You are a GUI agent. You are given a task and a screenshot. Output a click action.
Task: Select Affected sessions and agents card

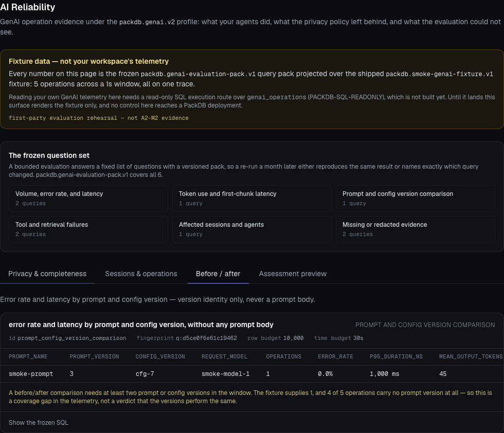coord(251,229)
